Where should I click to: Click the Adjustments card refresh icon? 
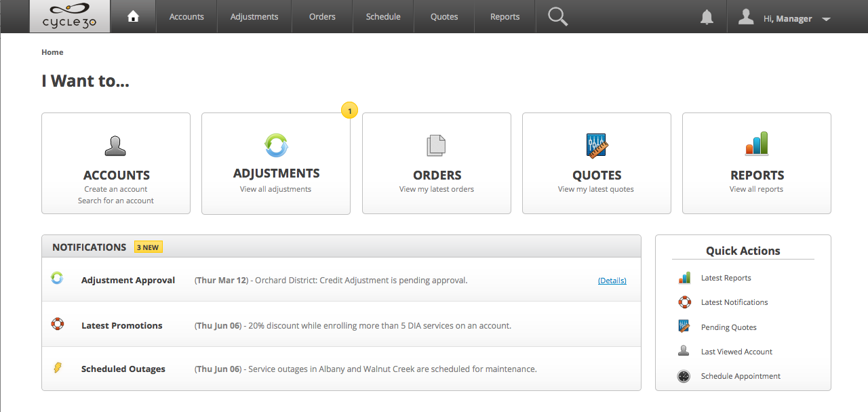[276, 144]
